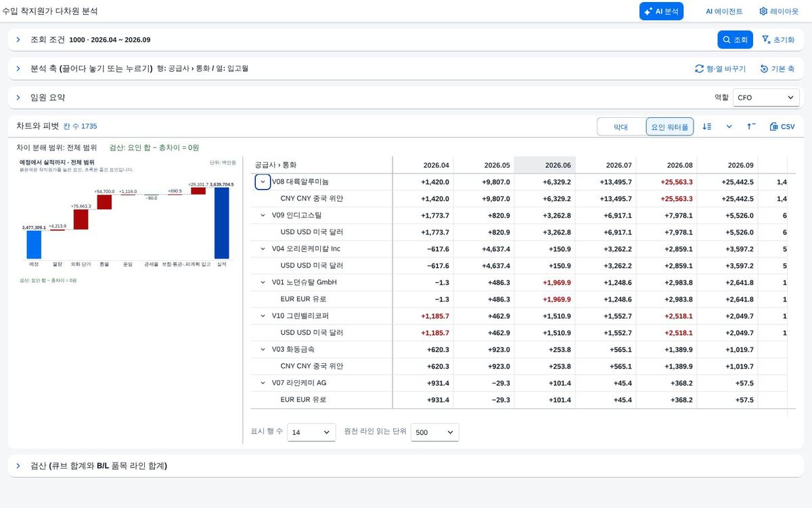Screen dimensions: 812x508
Task: Switch the chart to 막대 view
Action: coord(621,127)
